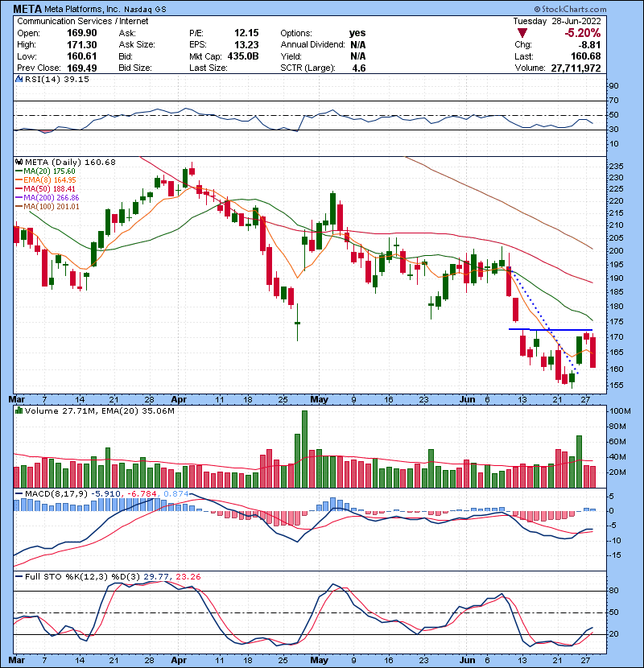Click the red down-triangle change indicator
644x668 pixels.
point(522,33)
